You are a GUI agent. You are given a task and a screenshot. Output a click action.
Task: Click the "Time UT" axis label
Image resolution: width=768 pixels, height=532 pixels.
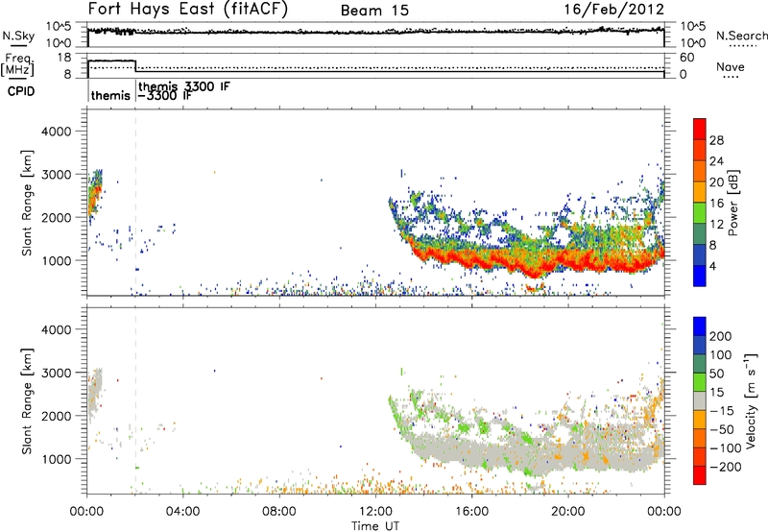375,526
